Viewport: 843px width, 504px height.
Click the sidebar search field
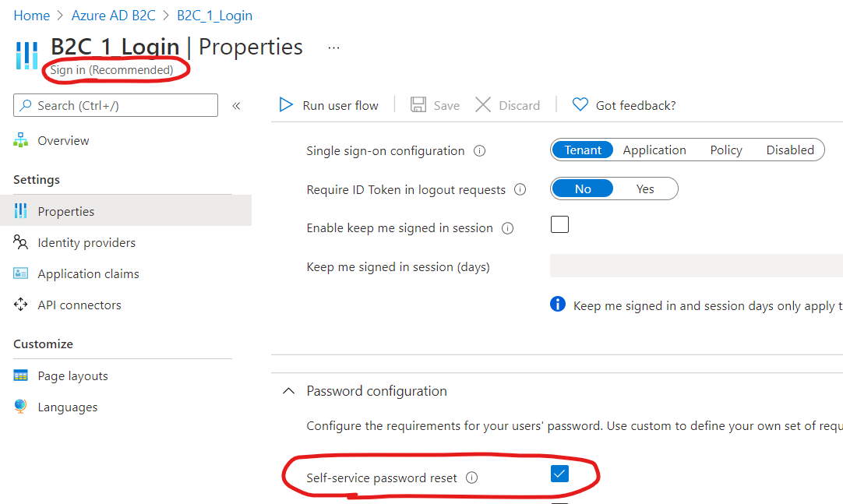(115, 105)
